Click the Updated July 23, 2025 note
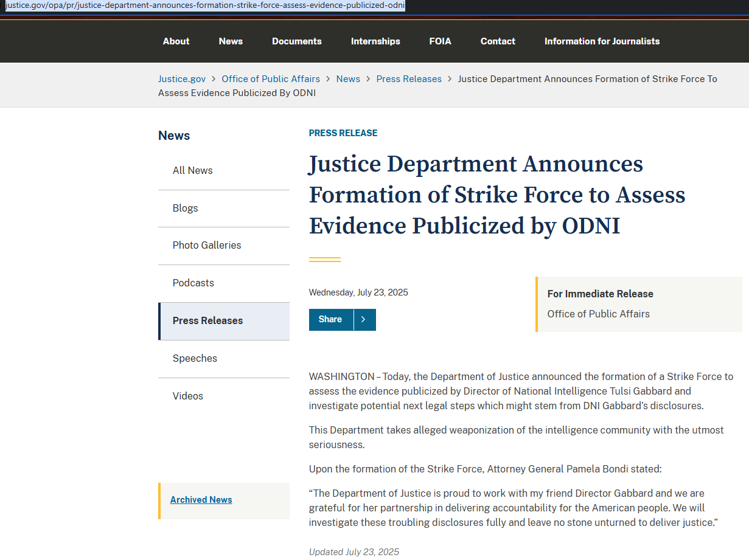 tap(354, 552)
